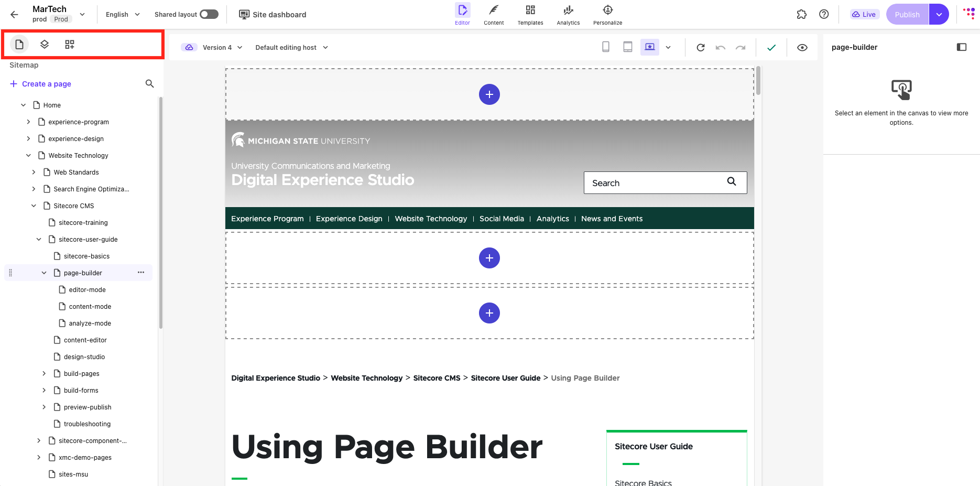Select the desktop device preview icon
This screenshot has width=980, height=486.
pos(650,47)
